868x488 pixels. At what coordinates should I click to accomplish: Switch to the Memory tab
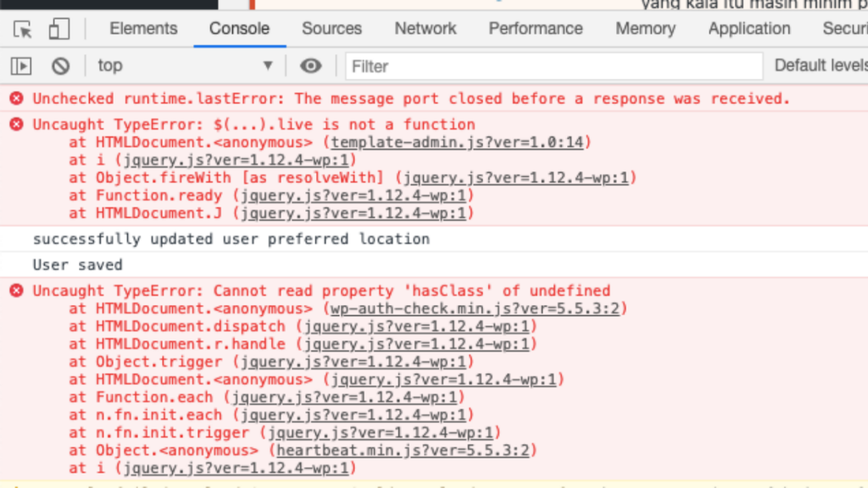coord(645,28)
